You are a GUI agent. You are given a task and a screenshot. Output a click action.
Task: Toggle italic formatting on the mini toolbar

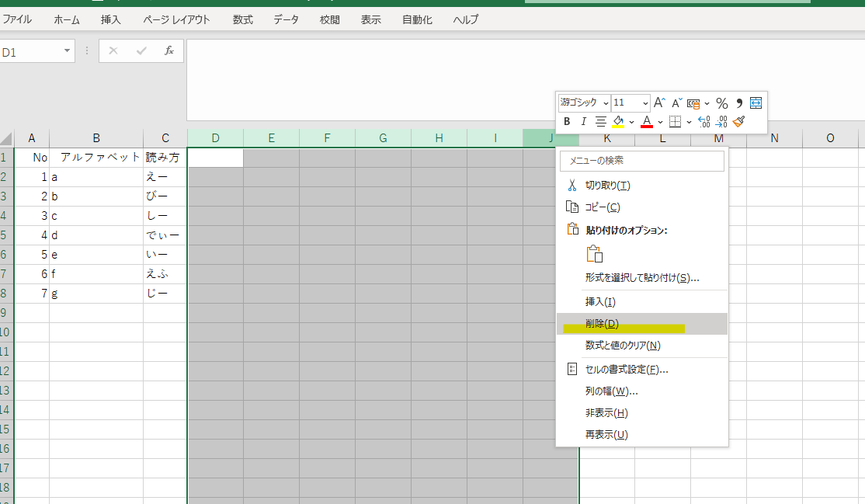point(583,122)
